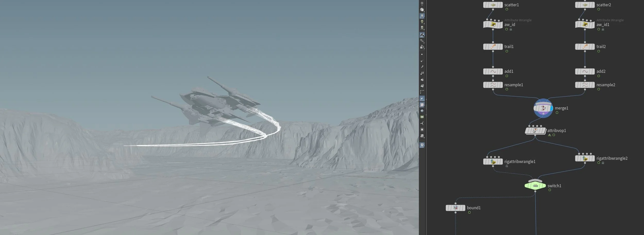Click the trail1 node label
The height and width of the screenshot is (235, 644).
(509, 47)
